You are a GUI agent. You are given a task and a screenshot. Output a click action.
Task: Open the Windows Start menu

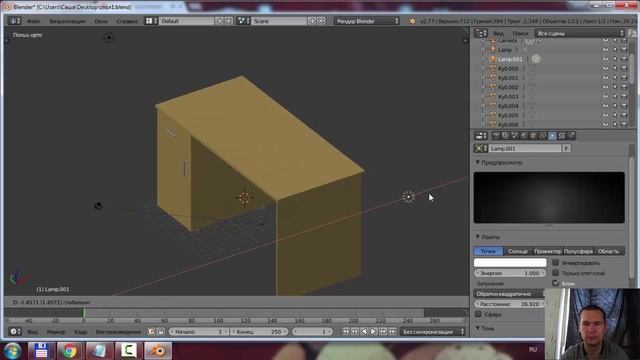pos(13,351)
